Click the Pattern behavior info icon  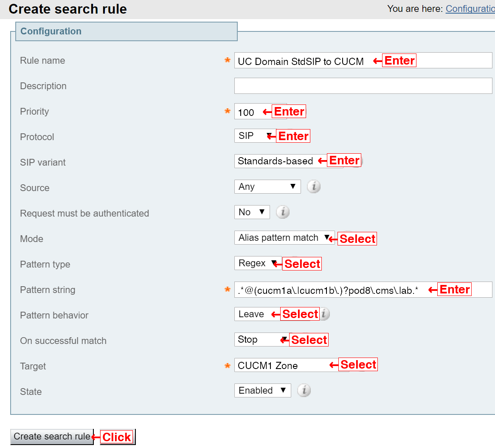[x=325, y=314]
